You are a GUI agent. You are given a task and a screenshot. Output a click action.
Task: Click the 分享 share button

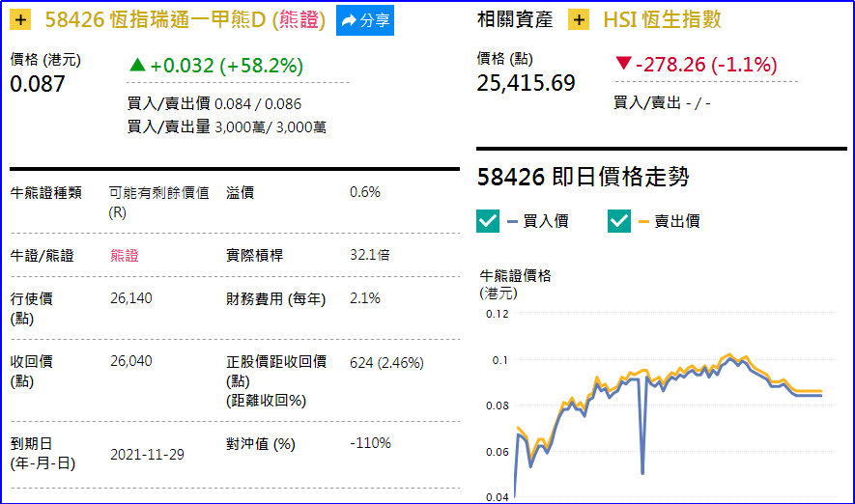tap(365, 20)
